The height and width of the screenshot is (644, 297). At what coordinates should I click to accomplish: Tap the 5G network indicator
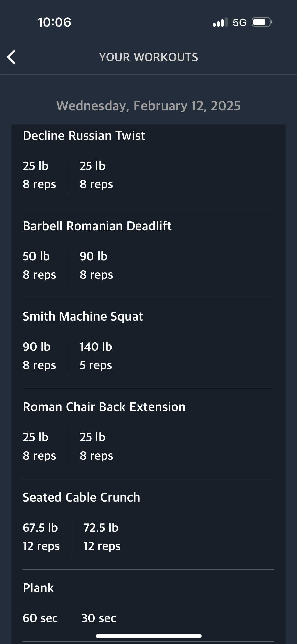point(239,22)
